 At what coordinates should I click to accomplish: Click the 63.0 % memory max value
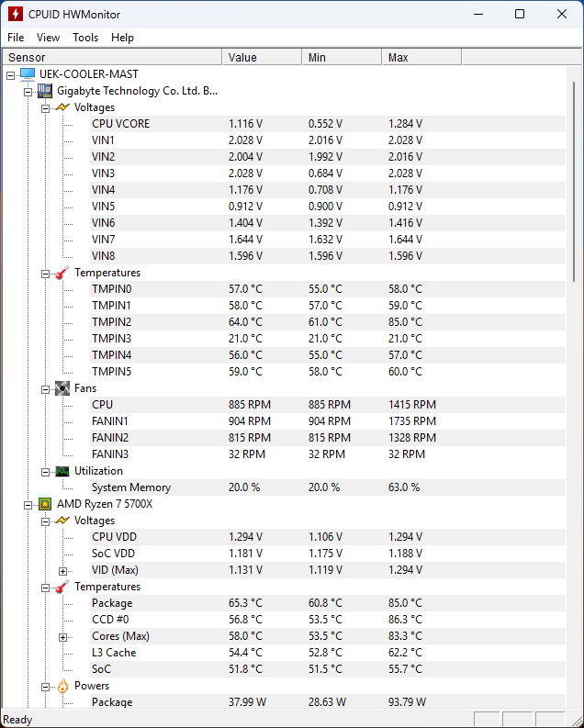coord(404,487)
